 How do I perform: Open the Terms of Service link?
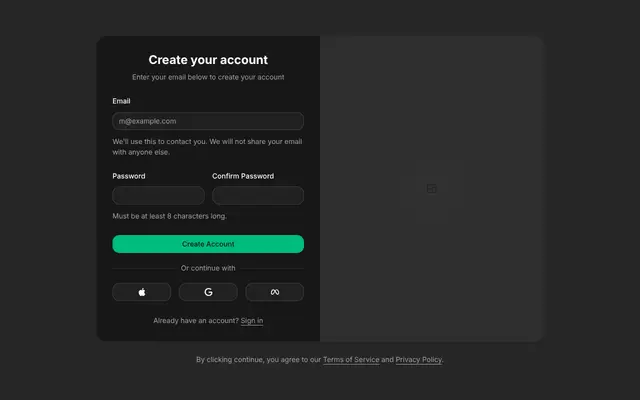[351, 360]
